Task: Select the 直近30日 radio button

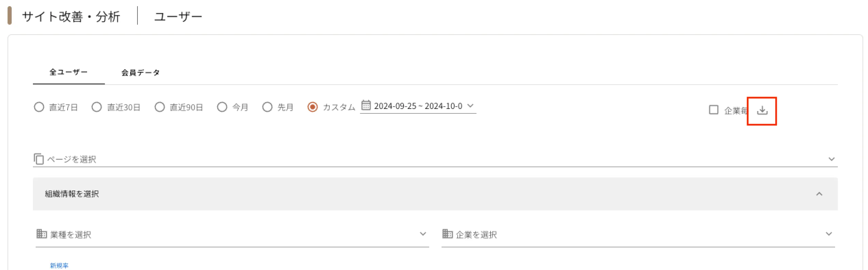Action: click(x=97, y=107)
